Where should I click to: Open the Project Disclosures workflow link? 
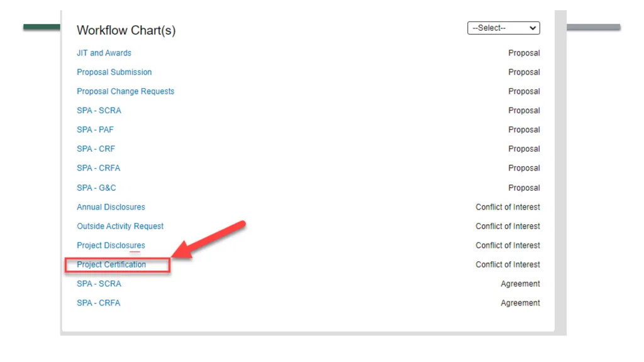pos(111,245)
